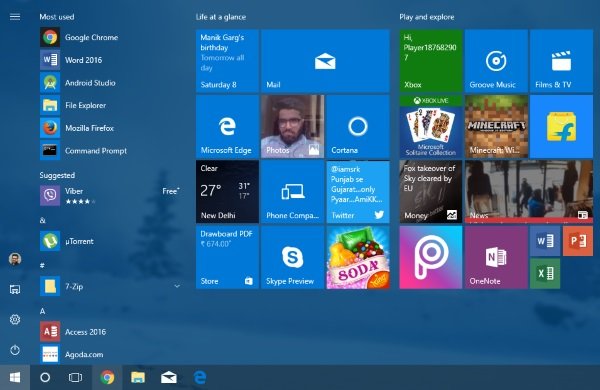This screenshot has height=390, width=600.
Task: Open the power options button
Action: [15, 350]
